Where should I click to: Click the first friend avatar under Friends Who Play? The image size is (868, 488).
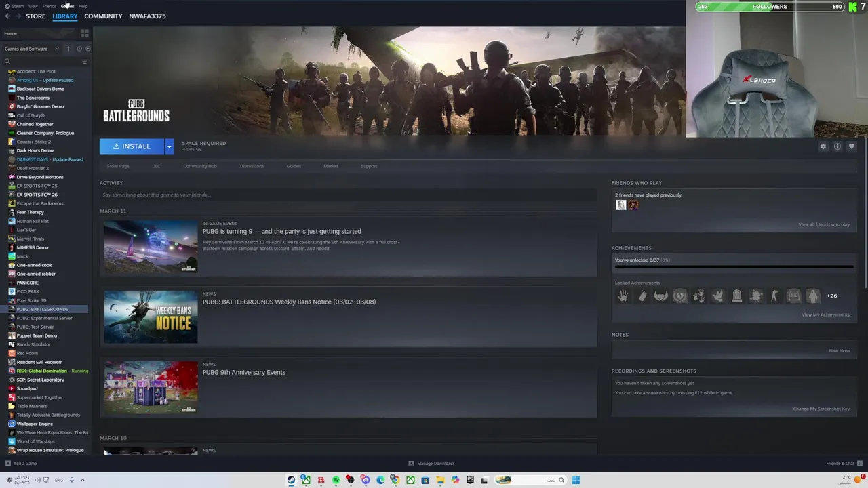[621, 205]
